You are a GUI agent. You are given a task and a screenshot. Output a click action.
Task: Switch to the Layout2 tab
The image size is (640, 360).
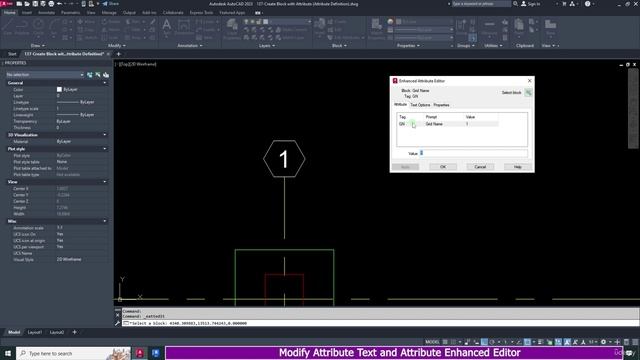(57, 332)
